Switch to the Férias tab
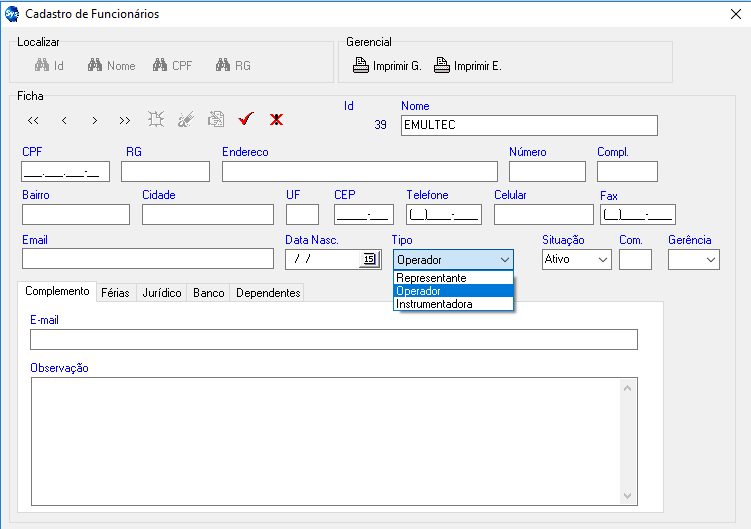The width and height of the screenshot is (751, 529). [115, 293]
